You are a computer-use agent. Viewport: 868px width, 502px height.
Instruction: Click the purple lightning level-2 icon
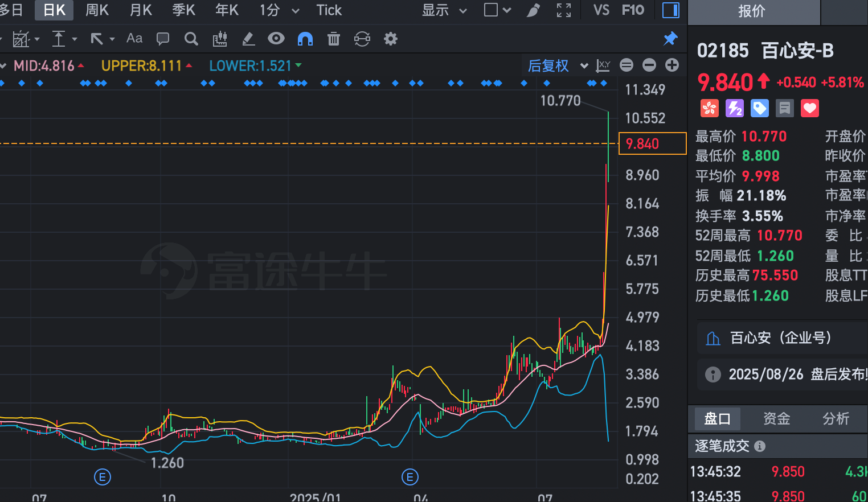(735, 108)
